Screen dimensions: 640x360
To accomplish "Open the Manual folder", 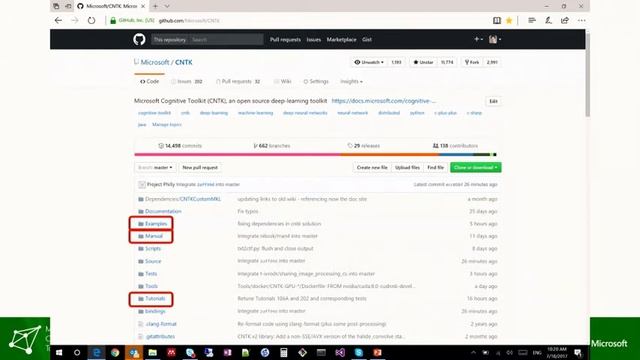I will point(154,236).
